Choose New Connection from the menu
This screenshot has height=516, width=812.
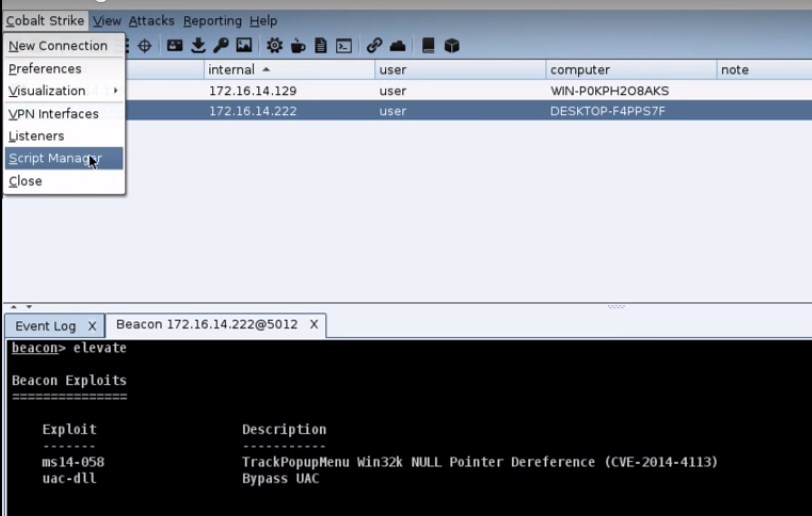[64, 46]
